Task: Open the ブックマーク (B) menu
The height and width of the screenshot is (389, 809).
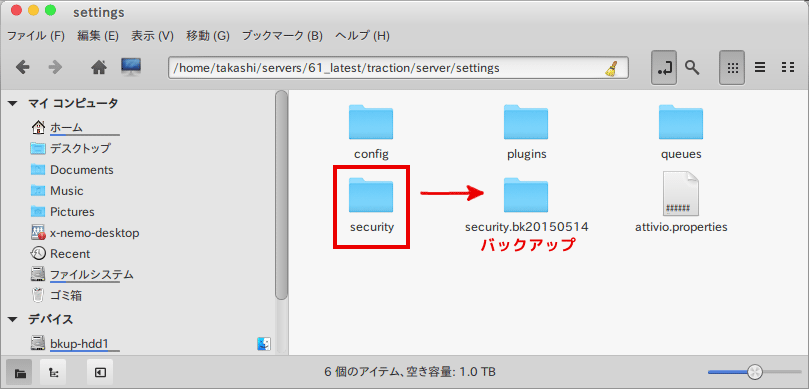Action: click(x=282, y=36)
